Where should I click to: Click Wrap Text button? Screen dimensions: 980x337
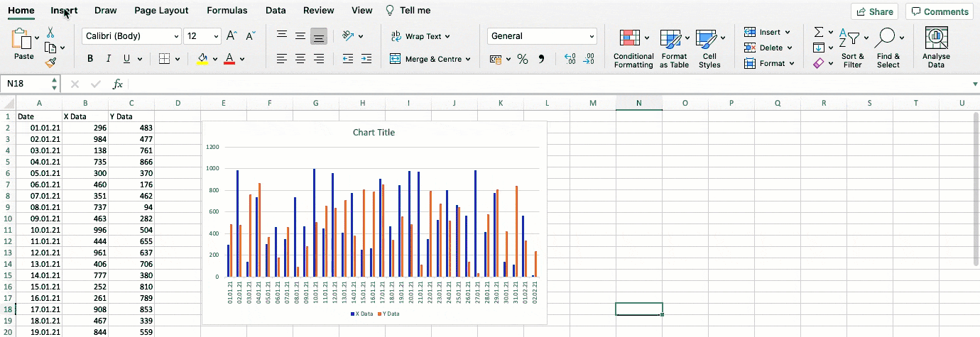click(420, 36)
